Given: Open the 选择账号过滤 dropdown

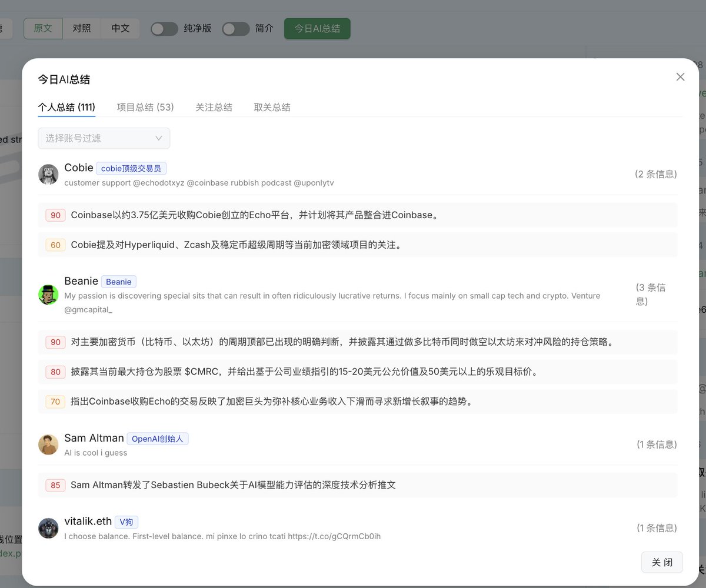Looking at the screenshot, I should click(x=104, y=138).
